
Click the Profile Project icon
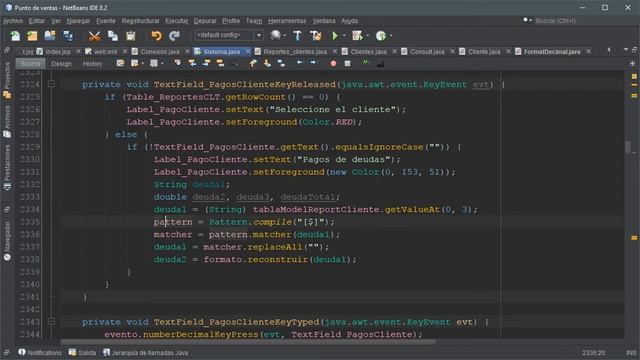381,36
